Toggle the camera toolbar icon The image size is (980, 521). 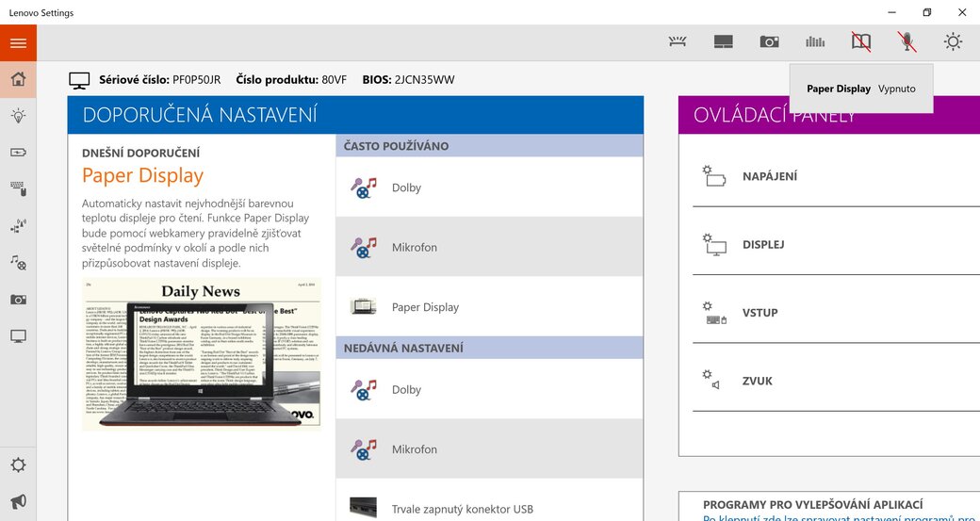coord(769,41)
